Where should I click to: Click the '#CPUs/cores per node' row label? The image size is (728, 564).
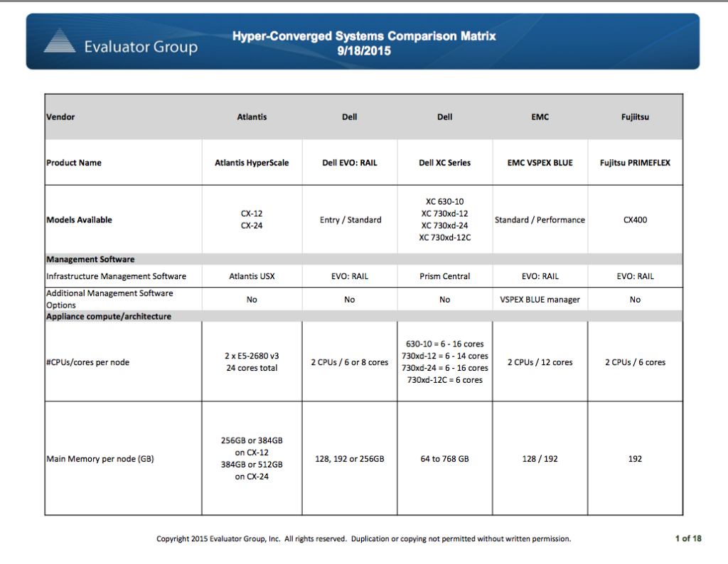coord(87,362)
